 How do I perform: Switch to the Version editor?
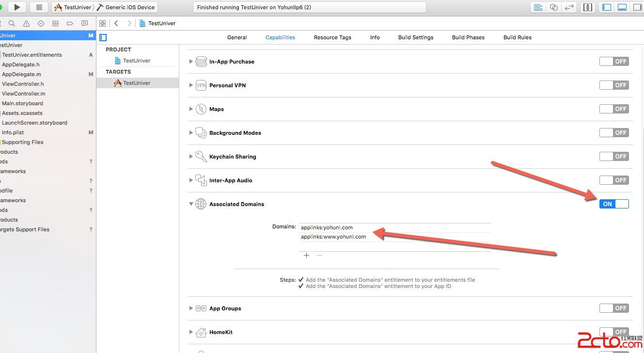[569, 7]
